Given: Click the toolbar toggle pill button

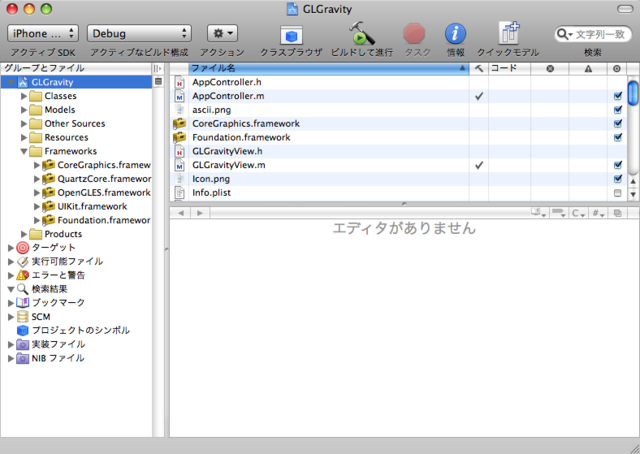Looking at the screenshot, I should pos(625,9).
